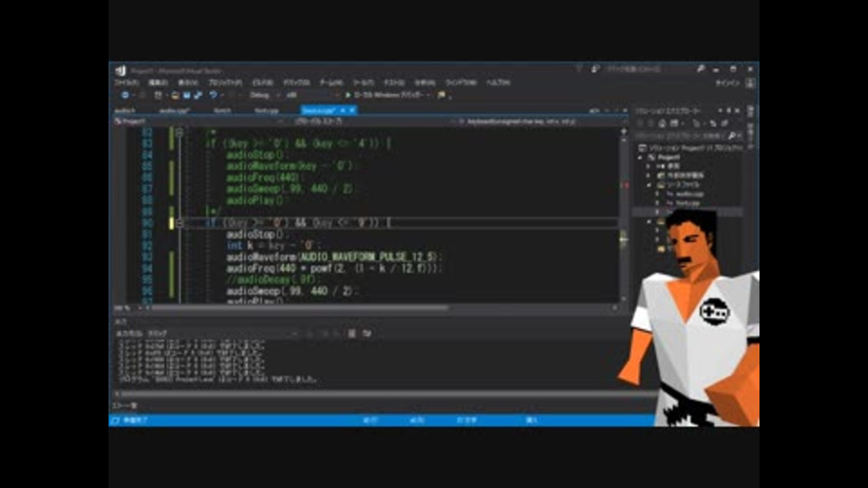Open the global scope dropdown
868x488 pixels.
pyautogui.click(x=372, y=121)
